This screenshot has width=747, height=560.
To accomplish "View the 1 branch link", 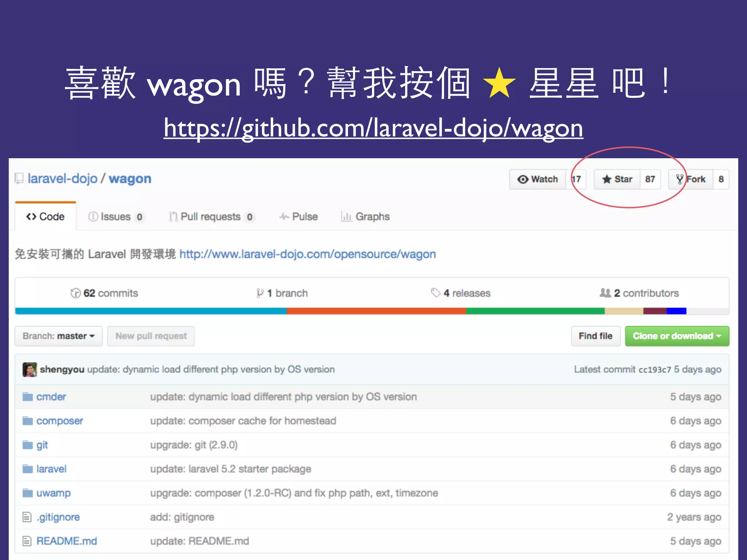I will point(282,293).
